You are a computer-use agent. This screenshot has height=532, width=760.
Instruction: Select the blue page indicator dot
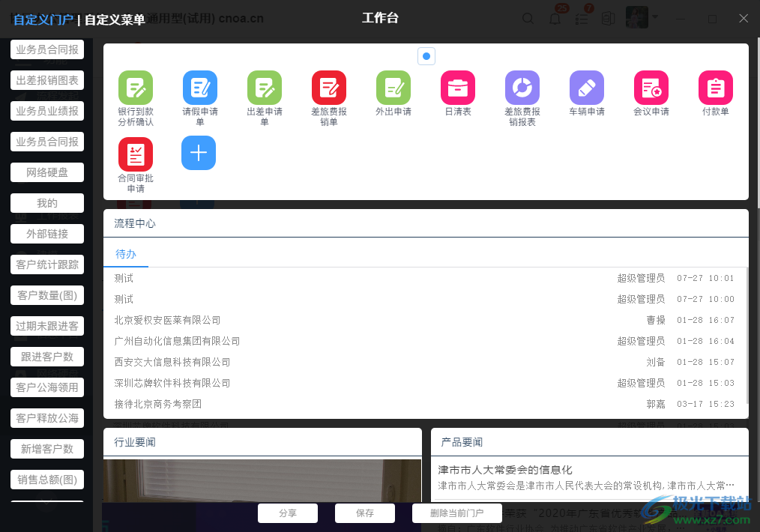[426, 56]
